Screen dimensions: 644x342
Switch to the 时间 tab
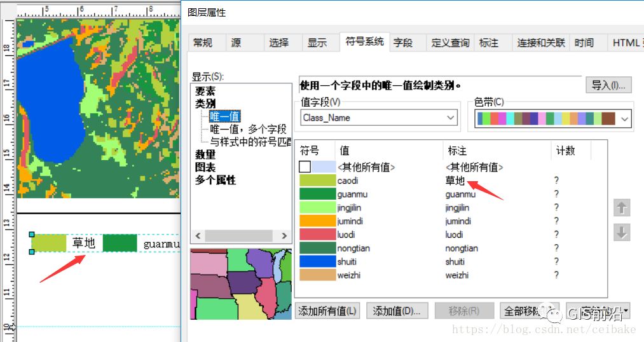click(584, 43)
